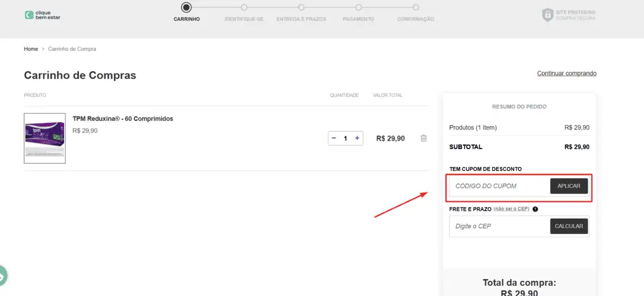Click the Carrinho de Compras heading
The height and width of the screenshot is (296, 644).
click(x=80, y=75)
